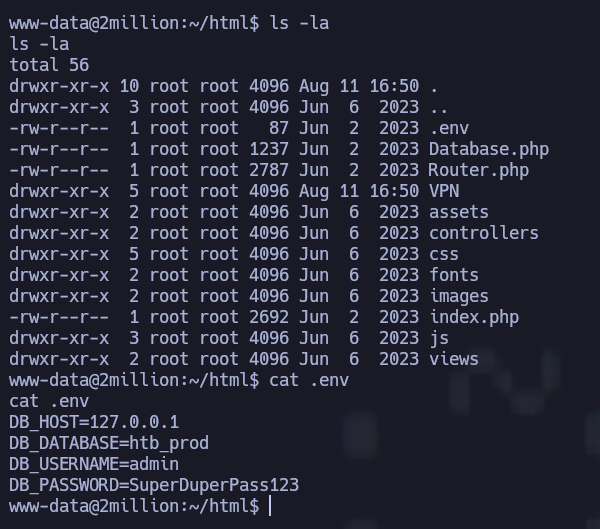Click the assets directory name

(x=458, y=212)
